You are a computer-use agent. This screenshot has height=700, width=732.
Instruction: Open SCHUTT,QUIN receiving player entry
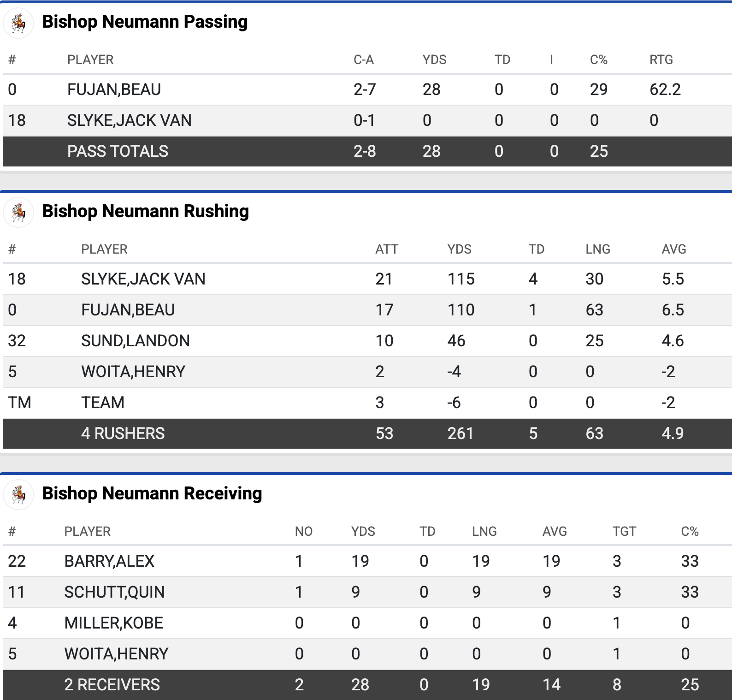click(114, 592)
